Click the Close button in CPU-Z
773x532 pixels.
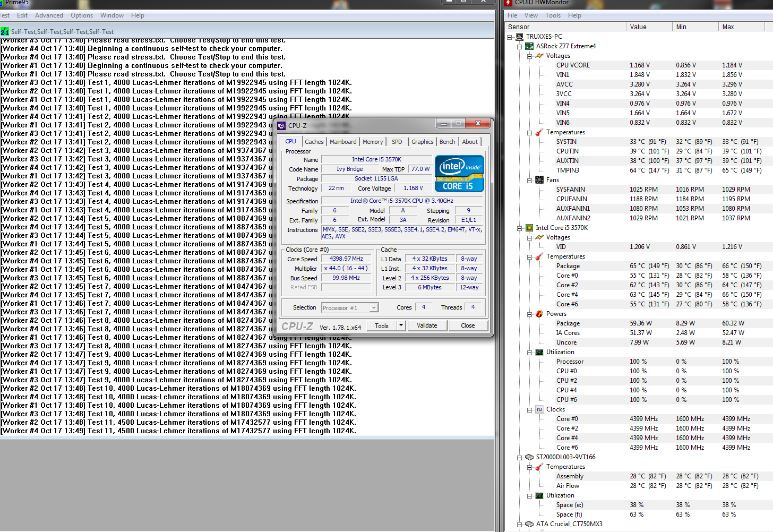[x=468, y=325]
